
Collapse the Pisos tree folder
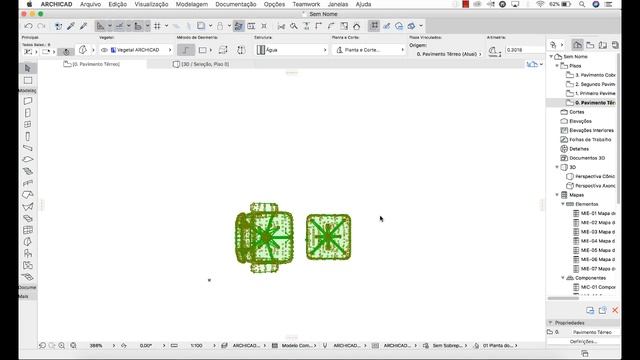coord(557,66)
